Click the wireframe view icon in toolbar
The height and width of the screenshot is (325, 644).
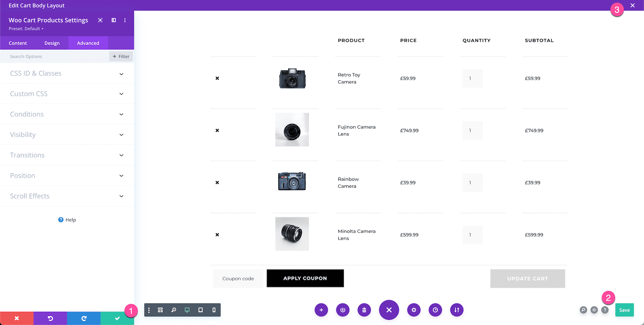point(160,310)
